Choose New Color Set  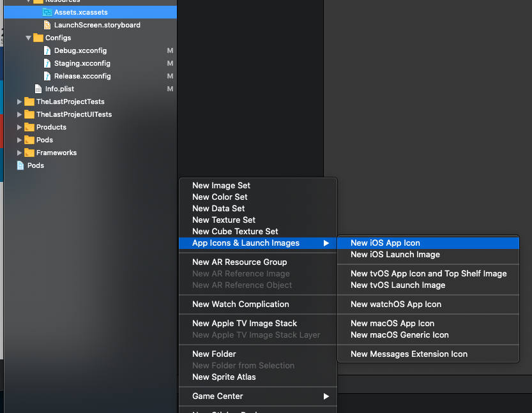[x=258, y=197]
